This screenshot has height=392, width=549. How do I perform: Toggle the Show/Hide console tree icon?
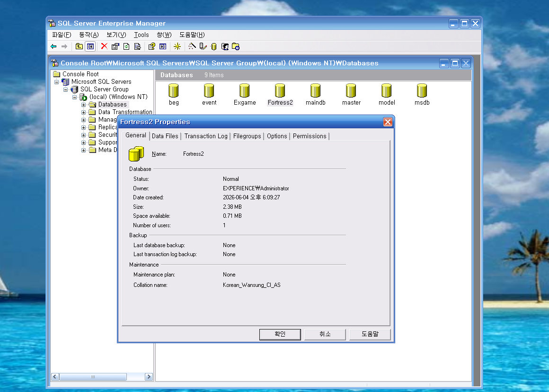(90, 46)
